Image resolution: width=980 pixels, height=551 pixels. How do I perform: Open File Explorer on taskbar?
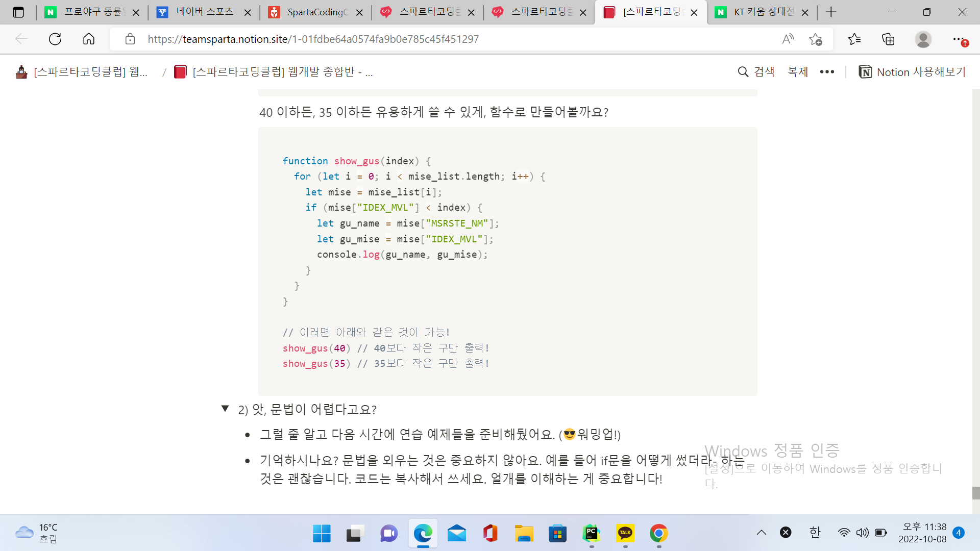(524, 533)
